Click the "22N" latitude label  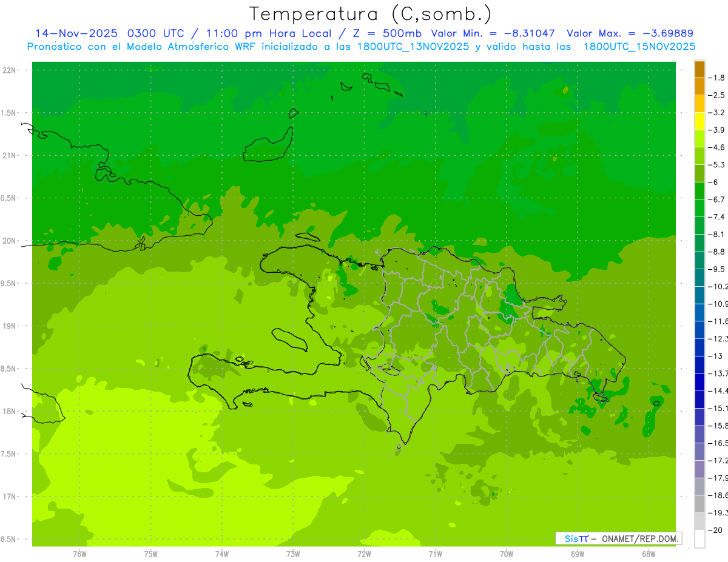tap(10, 70)
